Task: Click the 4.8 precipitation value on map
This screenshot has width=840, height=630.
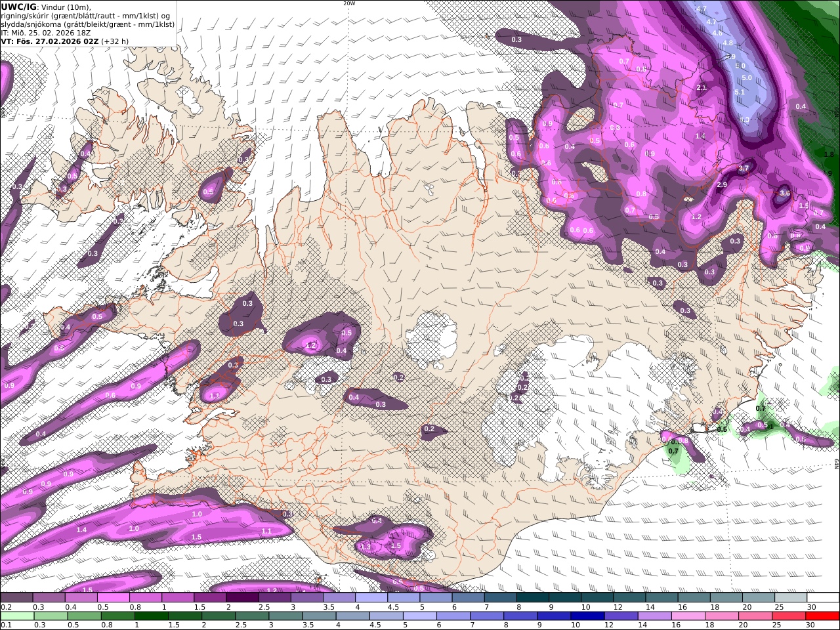Action: pos(727,43)
